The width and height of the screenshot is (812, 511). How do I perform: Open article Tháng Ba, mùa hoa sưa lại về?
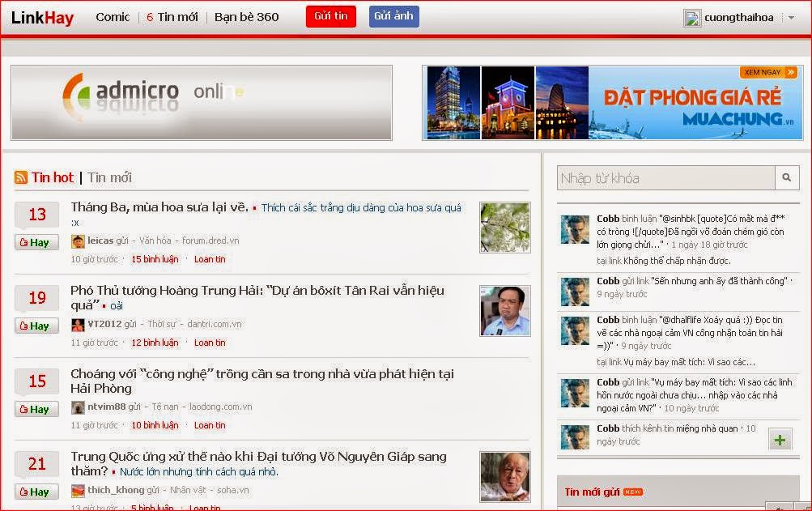[159, 207]
